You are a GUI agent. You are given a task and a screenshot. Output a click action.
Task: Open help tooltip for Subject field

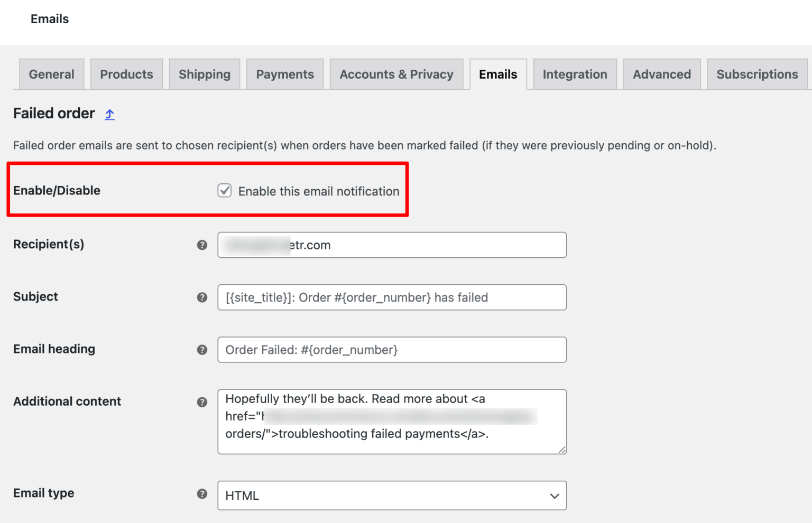tap(202, 297)
